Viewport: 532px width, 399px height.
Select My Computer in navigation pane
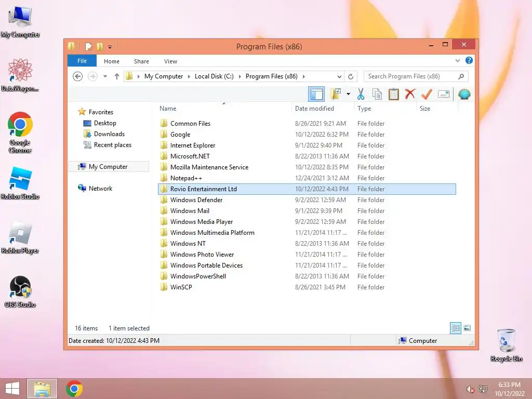click(108, 167)
